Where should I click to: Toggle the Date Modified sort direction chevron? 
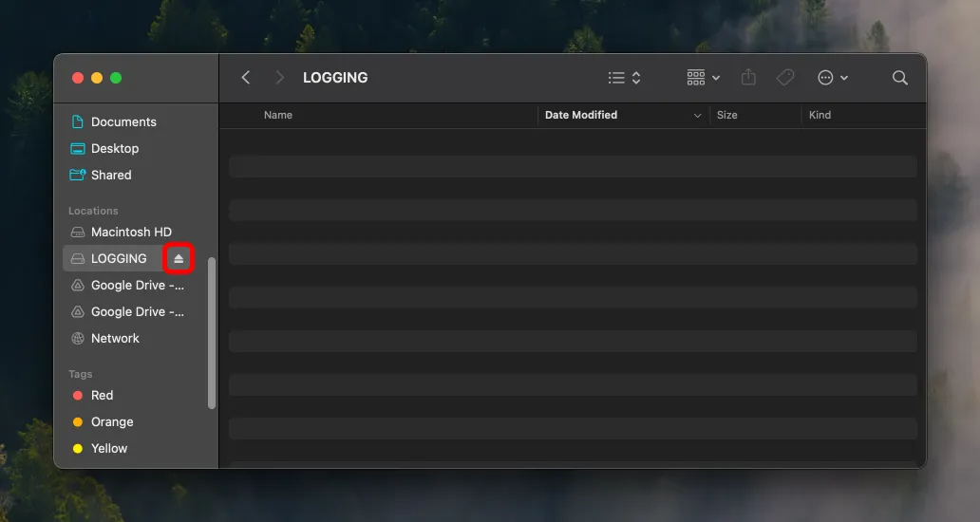698,116
